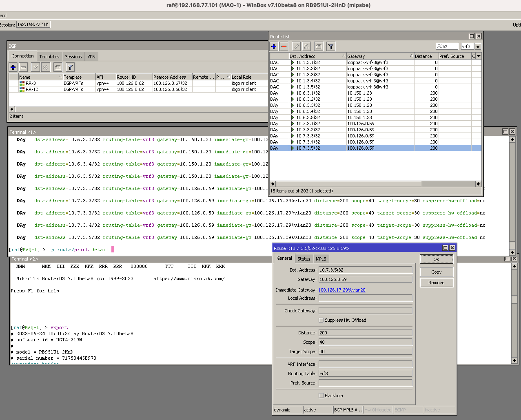
Task: Click the Copy button in route dialog
Action: 437,272
